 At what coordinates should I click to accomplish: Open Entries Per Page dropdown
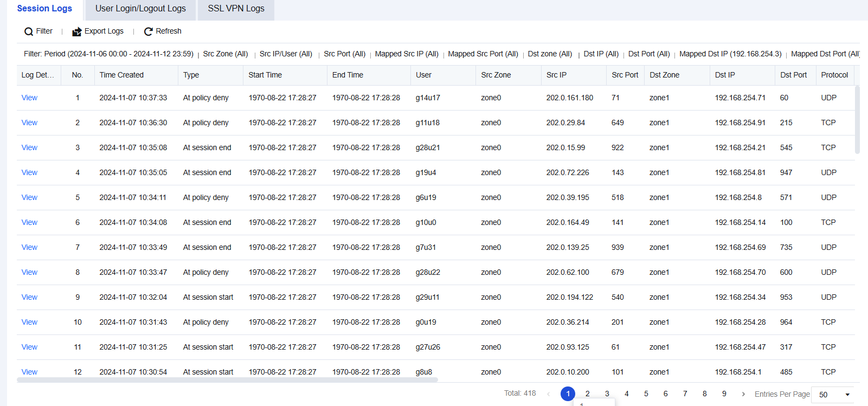[833, 395]
